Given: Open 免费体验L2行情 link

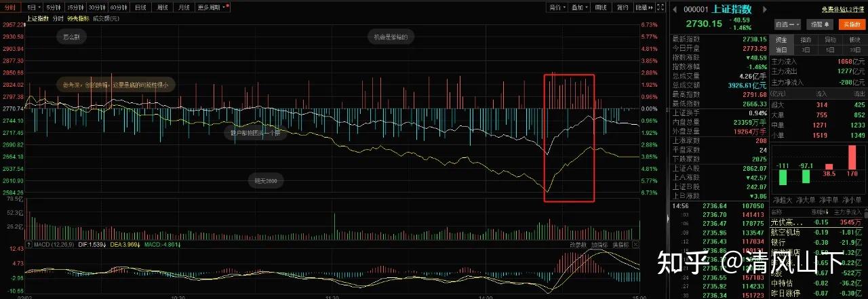Looking at the screenshot, I should click(x=843, y=9).
